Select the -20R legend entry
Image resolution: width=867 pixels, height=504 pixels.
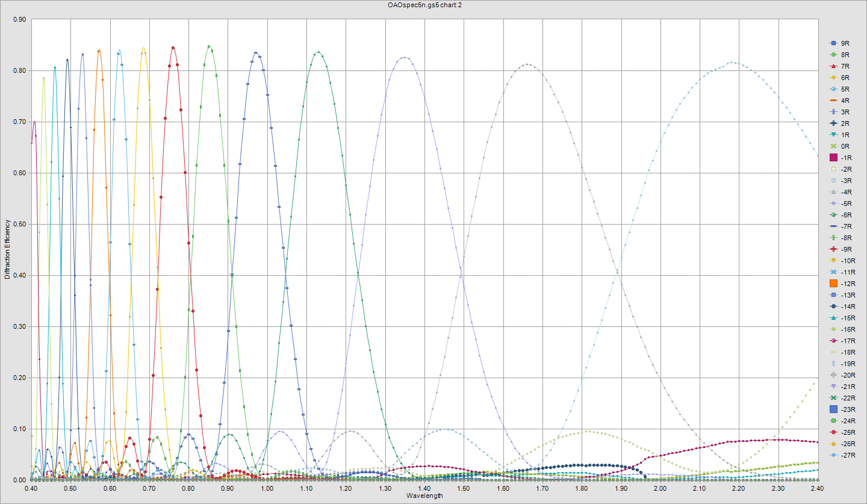[842, 375]
